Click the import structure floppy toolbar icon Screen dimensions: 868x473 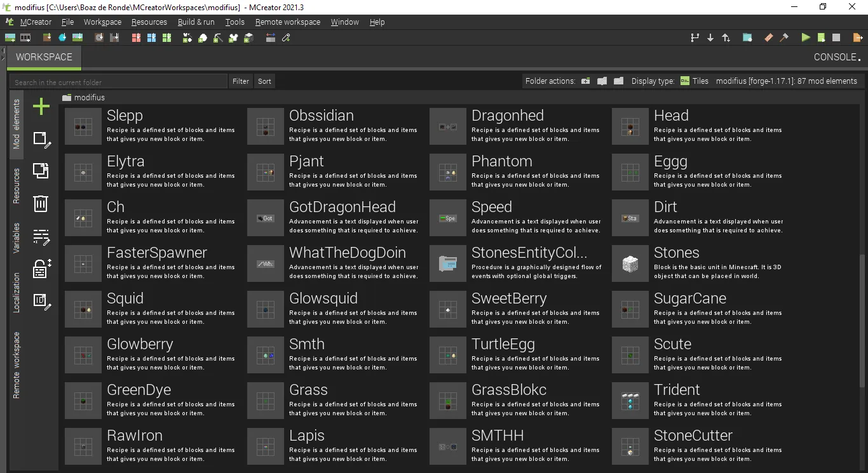114,38
